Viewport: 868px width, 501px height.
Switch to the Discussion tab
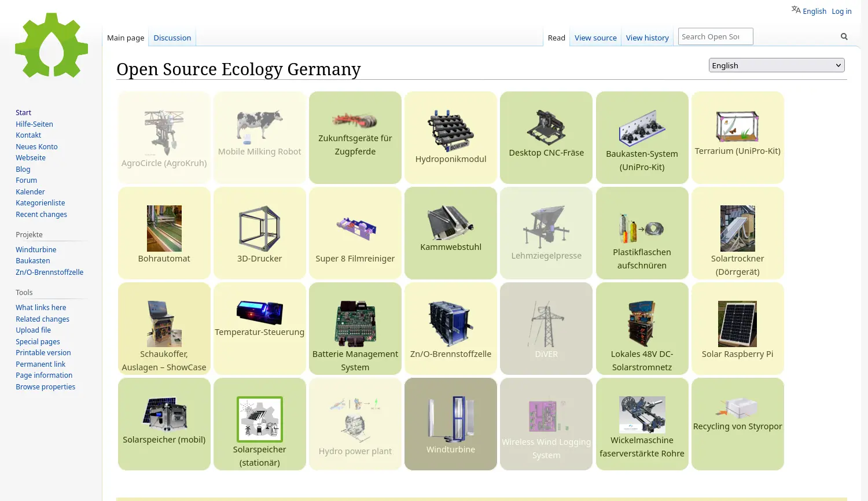[172, 37]
